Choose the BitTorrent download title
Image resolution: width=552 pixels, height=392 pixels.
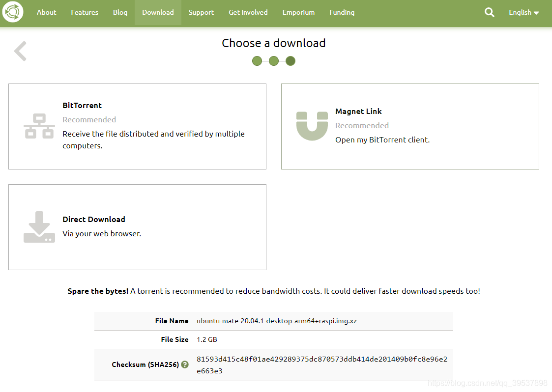[x=82, y=105]
